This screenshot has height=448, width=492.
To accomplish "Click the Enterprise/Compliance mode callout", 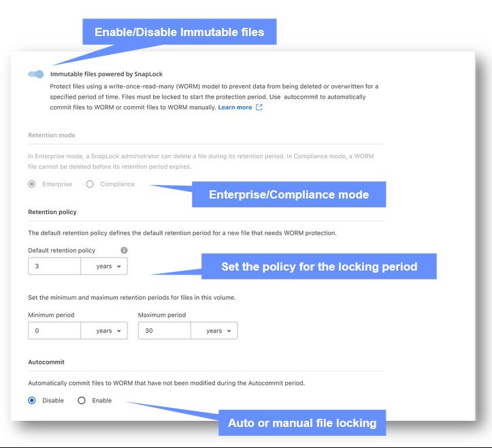I will (289, 194).
